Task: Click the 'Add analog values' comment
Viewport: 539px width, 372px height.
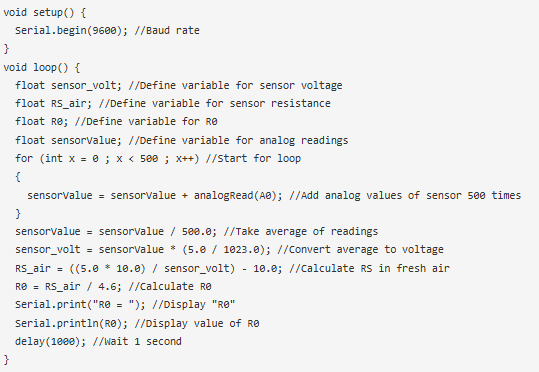Action: [x=405, y=195]
